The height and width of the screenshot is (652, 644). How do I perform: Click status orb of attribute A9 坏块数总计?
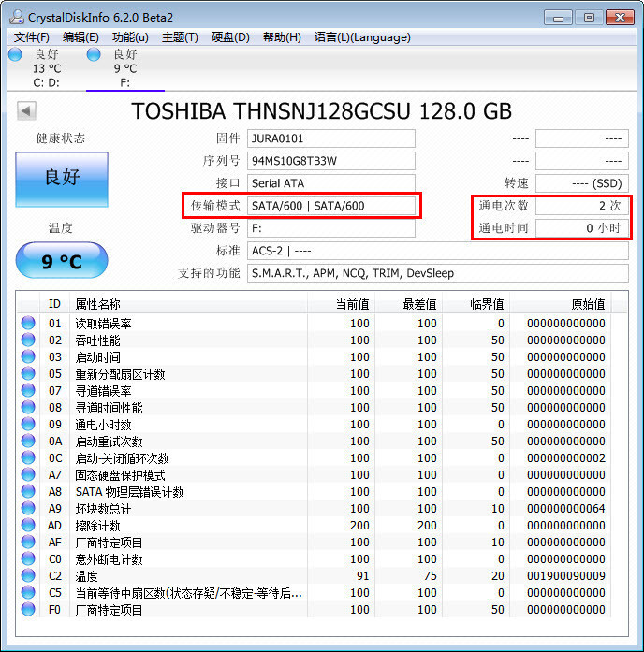(x=28, y=508)
